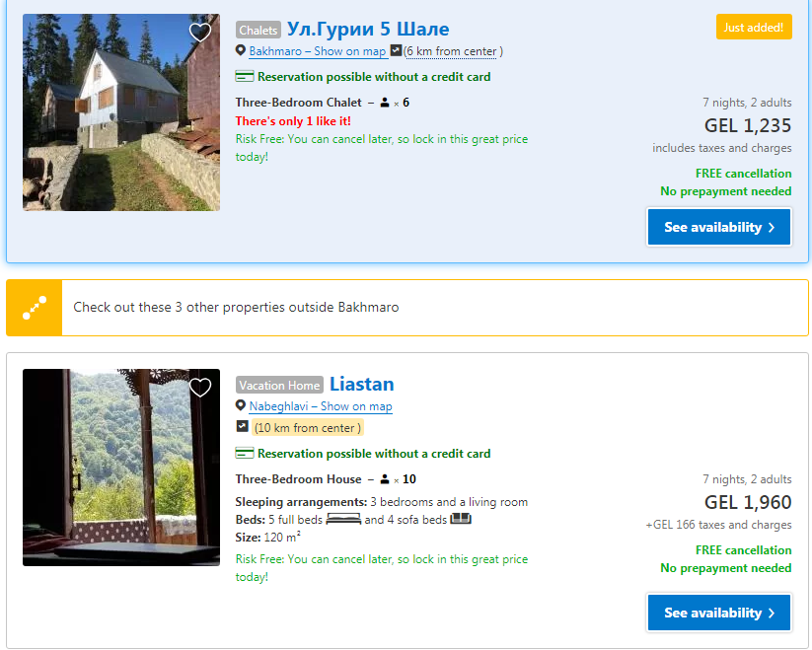Click the credit card icon on the Liastan listing

245,454
